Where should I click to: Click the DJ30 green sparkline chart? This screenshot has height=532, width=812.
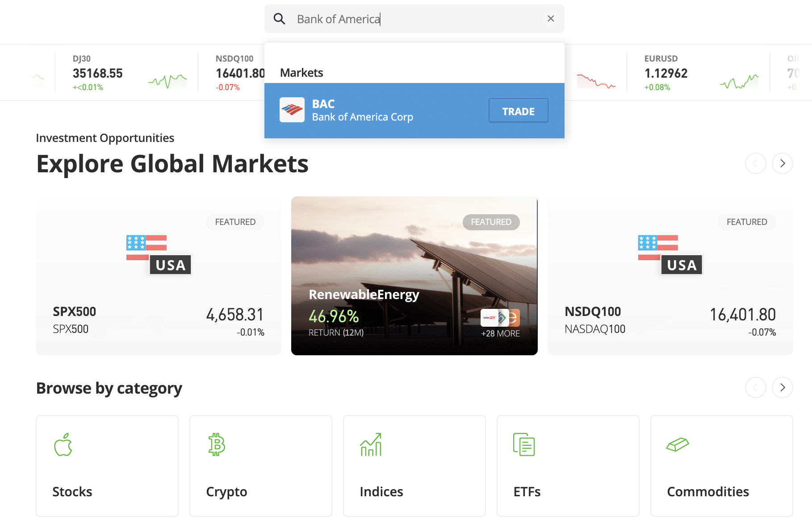click(167, 81)
